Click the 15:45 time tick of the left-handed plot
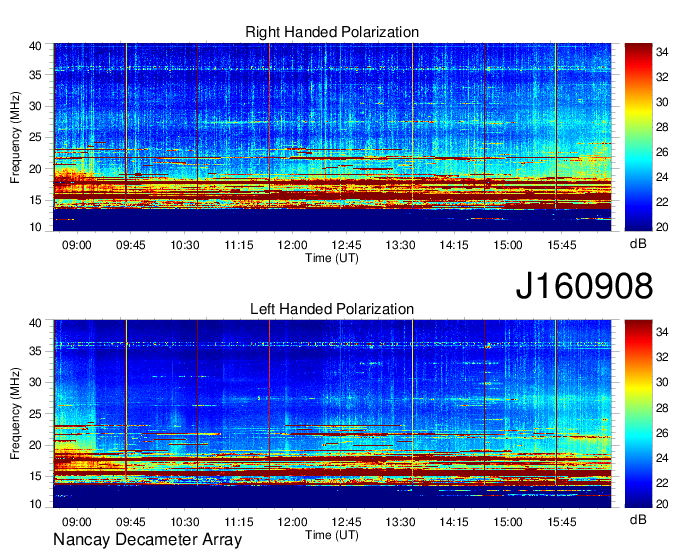Image resolution: width=680 pixels, height=552 pixels. pos(562,522)
